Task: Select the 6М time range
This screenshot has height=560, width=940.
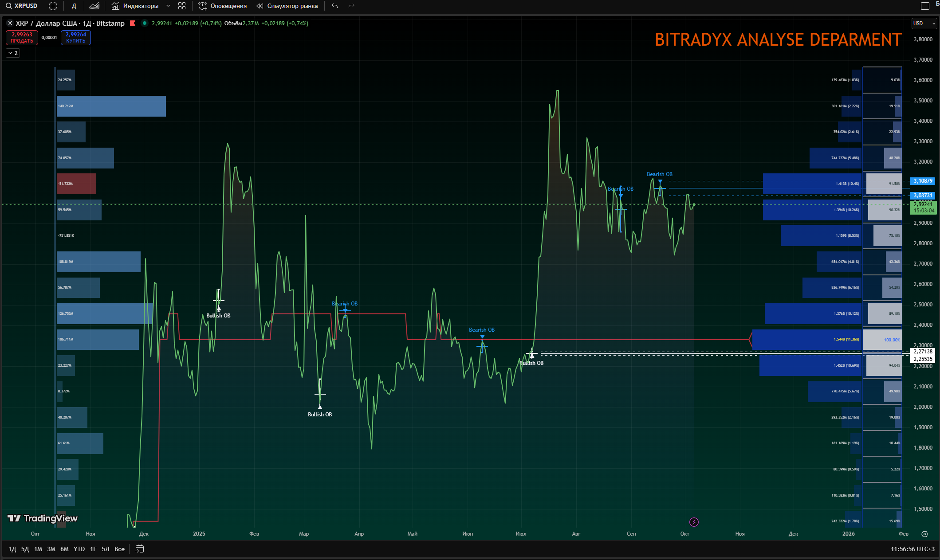Action: [x=64, y=549]
